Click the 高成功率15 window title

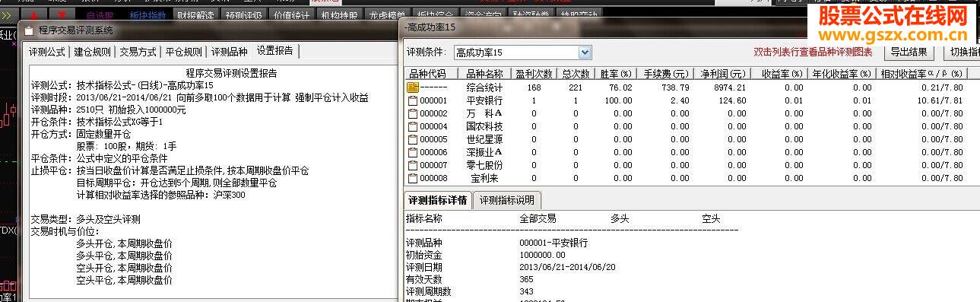[431, 27]
